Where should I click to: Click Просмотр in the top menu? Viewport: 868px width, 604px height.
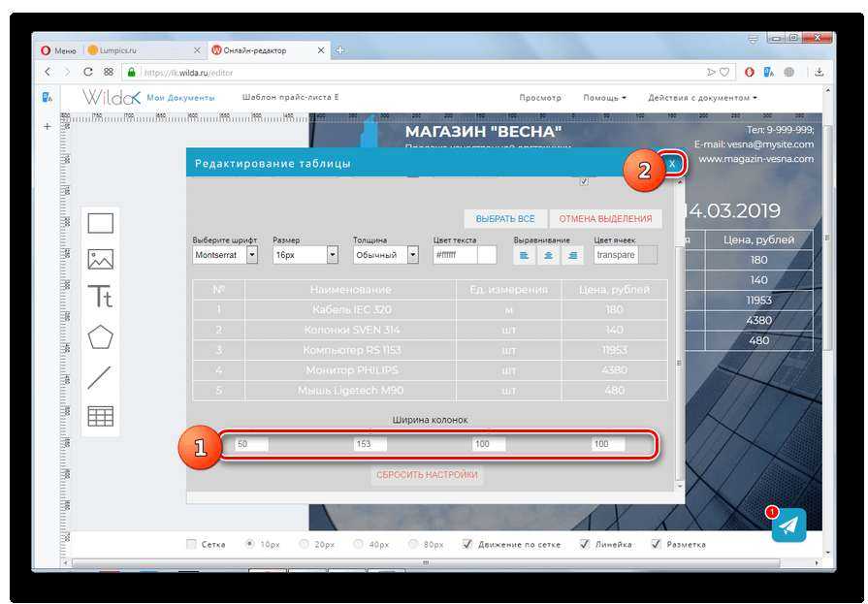(x=540, y=98)
